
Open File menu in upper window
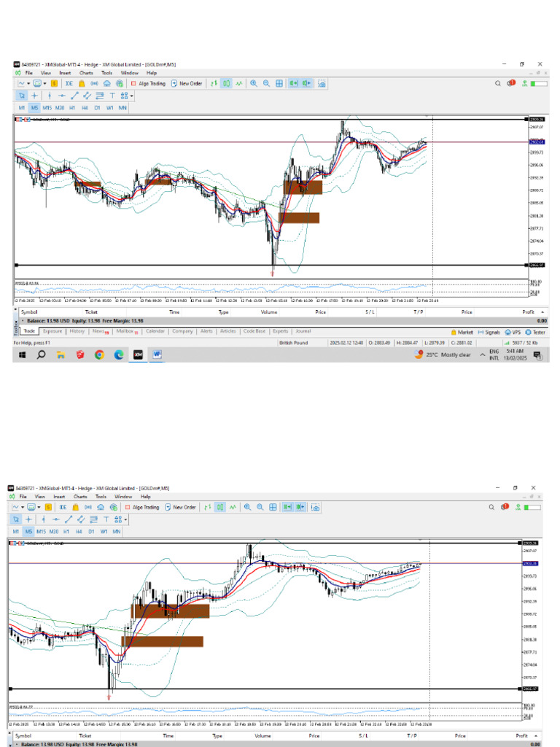pyautogui.click(x=29, y=73)
